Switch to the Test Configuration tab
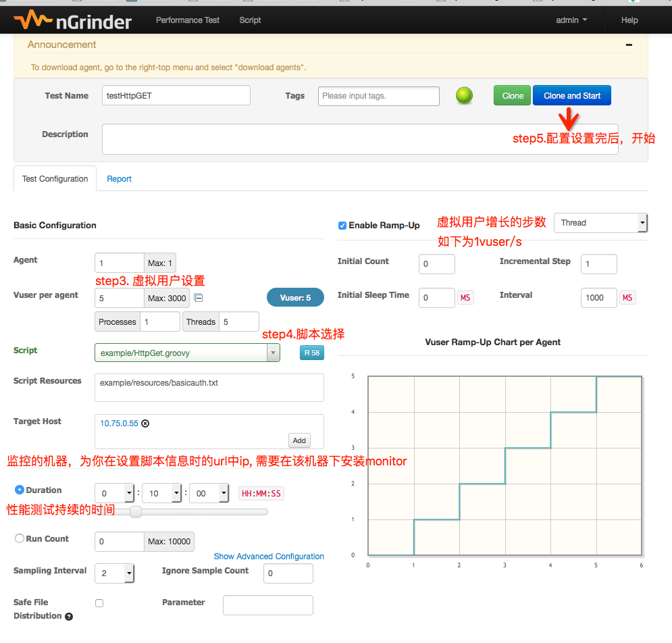 coord(55,179)
